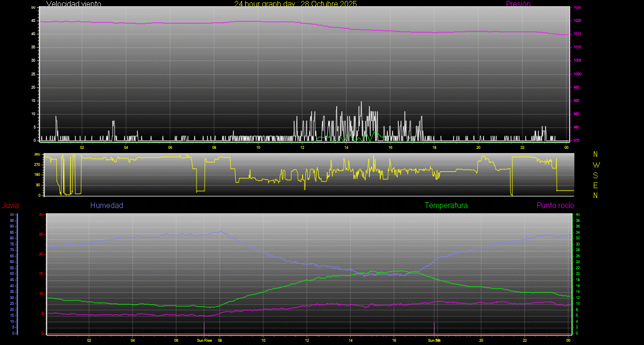Click the 45 value on wind speed axis
This screenshot has width=644, height=345.
coord(33,21)
